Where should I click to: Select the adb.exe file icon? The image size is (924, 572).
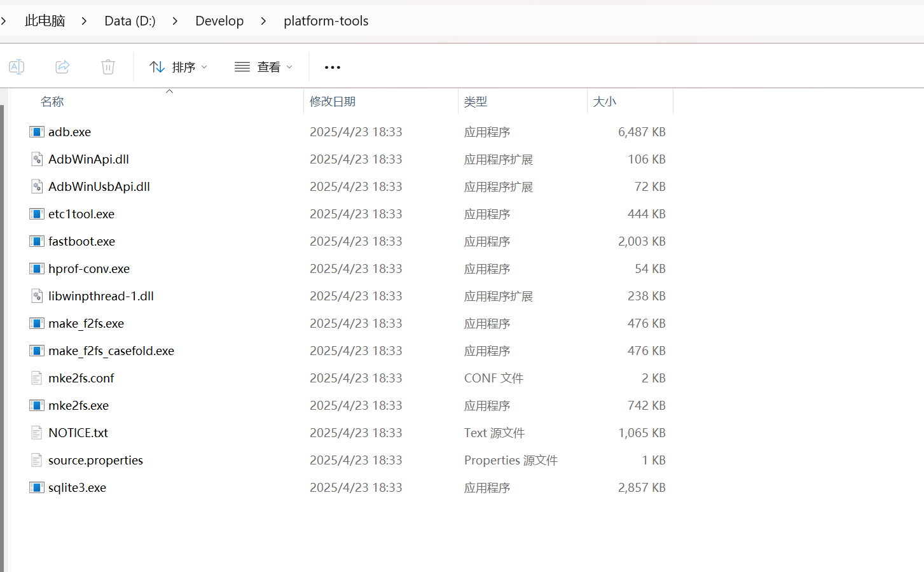37,132
